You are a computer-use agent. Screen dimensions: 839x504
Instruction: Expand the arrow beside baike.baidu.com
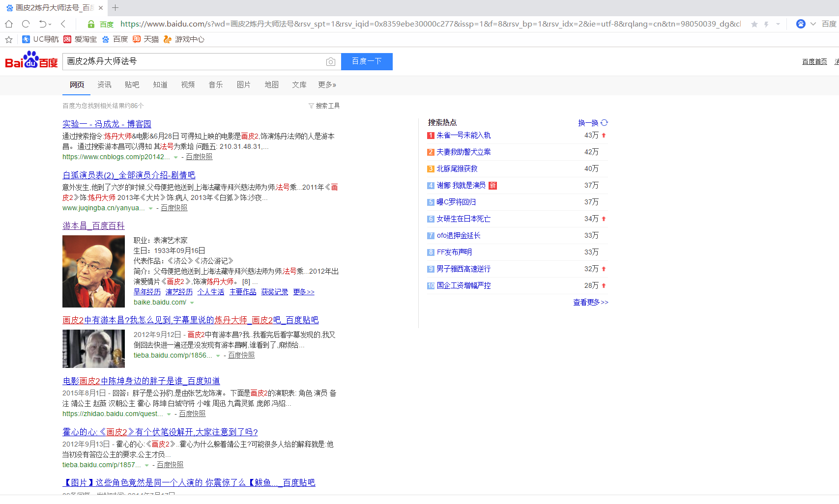[x=192, y=303]
